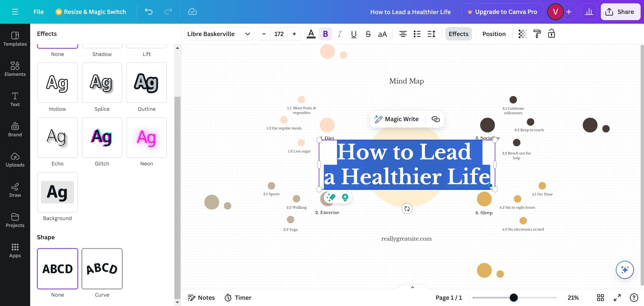
Task: Toggle underline formatting
Action: [353, 34]
